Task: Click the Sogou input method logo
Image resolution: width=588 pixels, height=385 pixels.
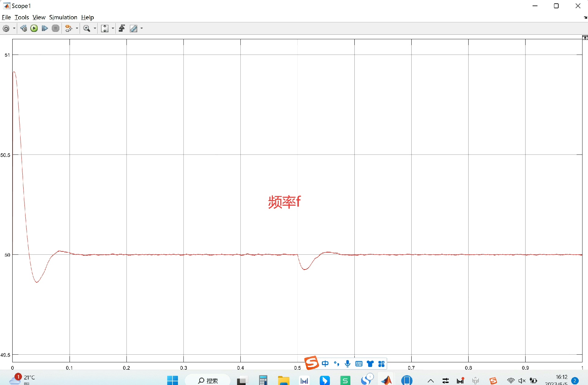Action: tap(312, 363)
